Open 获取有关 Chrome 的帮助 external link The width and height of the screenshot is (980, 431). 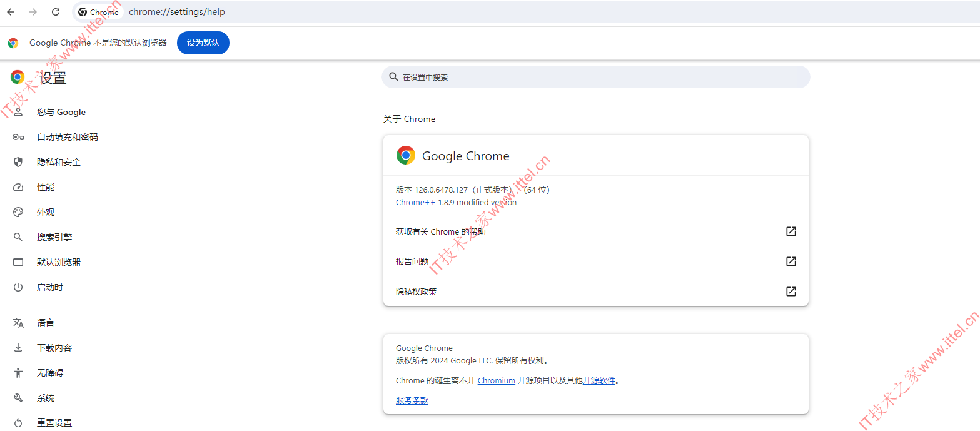point(791,231)
